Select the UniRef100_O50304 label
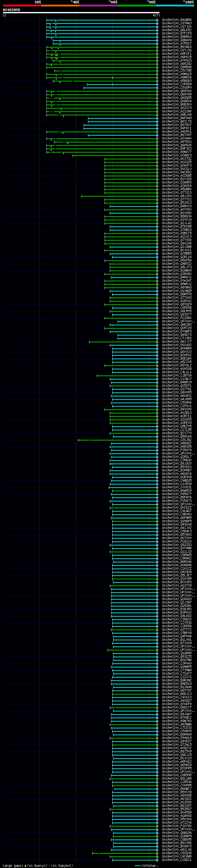The height and width of the screenshot is (868, 197). (177, 819)
